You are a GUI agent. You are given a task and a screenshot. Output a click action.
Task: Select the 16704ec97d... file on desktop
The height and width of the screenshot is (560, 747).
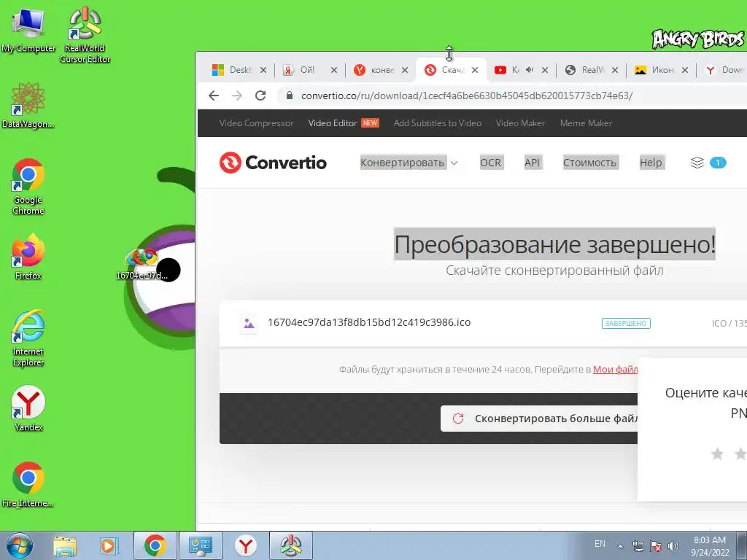click(x=142, y=264)
